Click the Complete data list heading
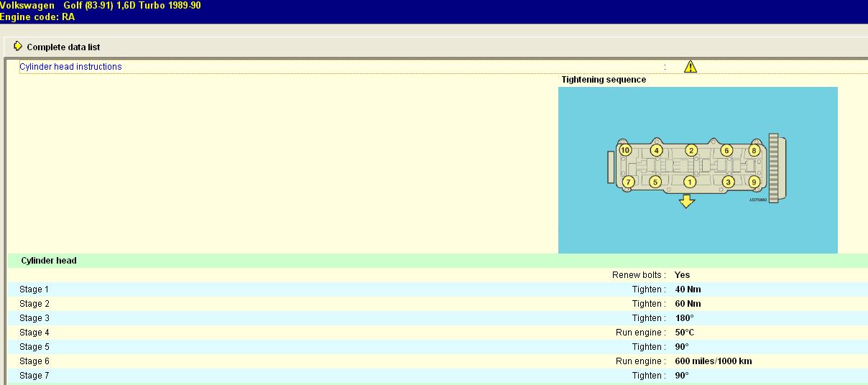This screenshot has width=868, height=385. click(63, 47)
